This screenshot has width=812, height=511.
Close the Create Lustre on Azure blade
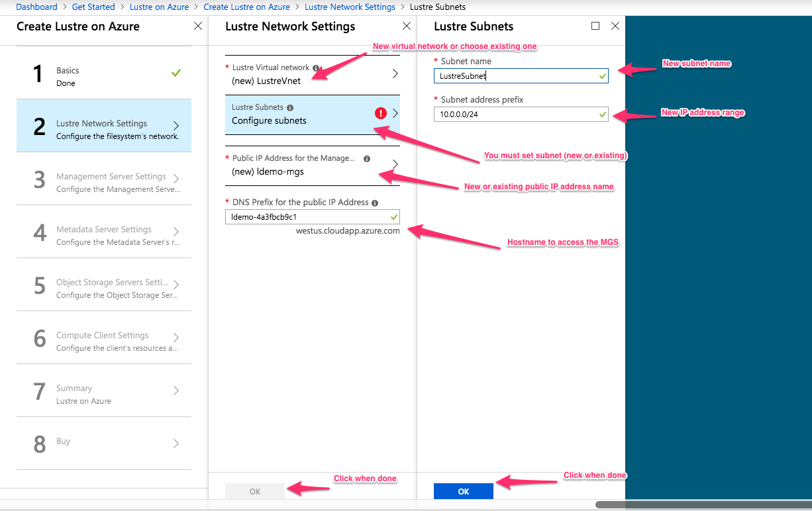tap(198, 26)
